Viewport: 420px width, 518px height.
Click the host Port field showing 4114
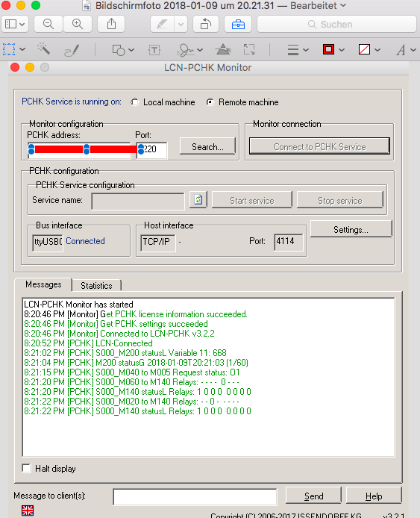(x=288, y=242)
